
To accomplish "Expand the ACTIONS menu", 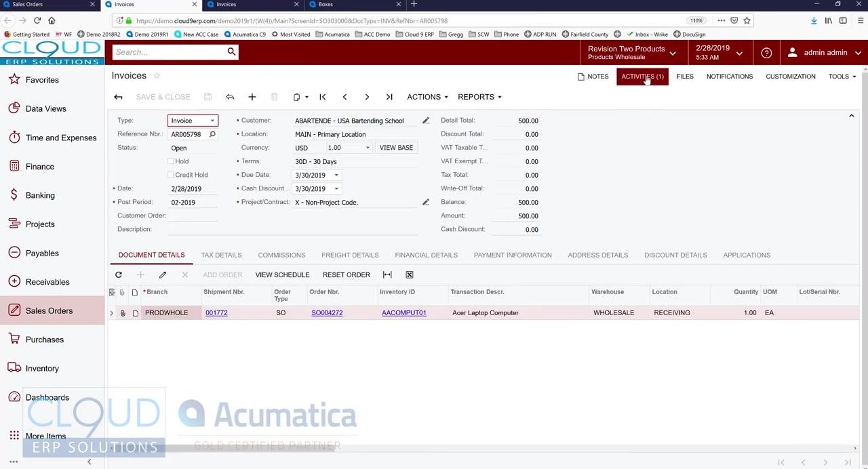I will point(427,97).
